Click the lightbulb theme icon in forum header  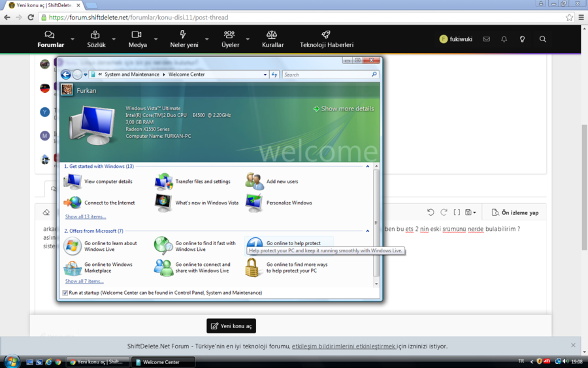pyautogui.click(x=522, y=39)
